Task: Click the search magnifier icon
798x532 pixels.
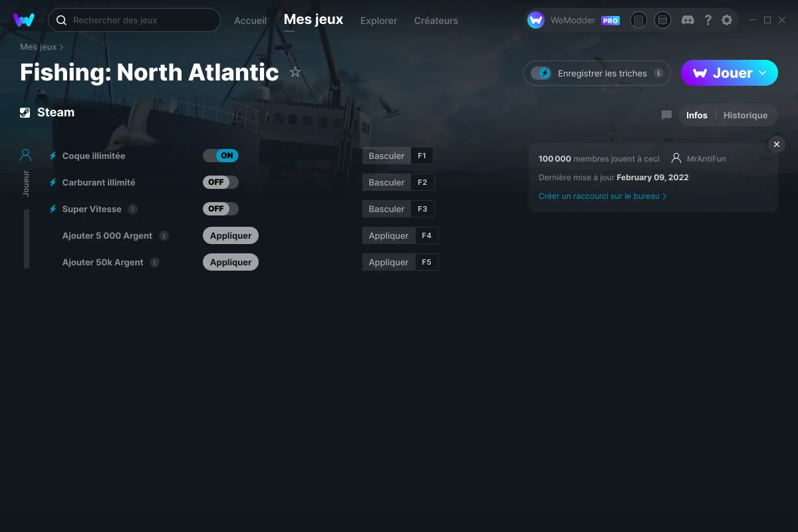Action: tap(61, 20)
